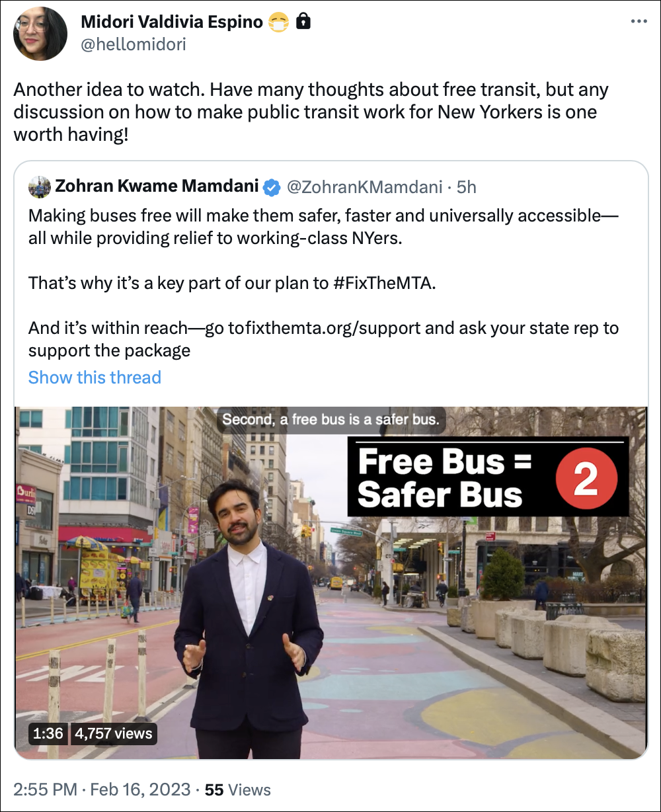The width and height of the screenshot is (661, 812).
Task: Click the lock icon beside Midori's name
Action: pyautogui.click(x=303, y=22)
